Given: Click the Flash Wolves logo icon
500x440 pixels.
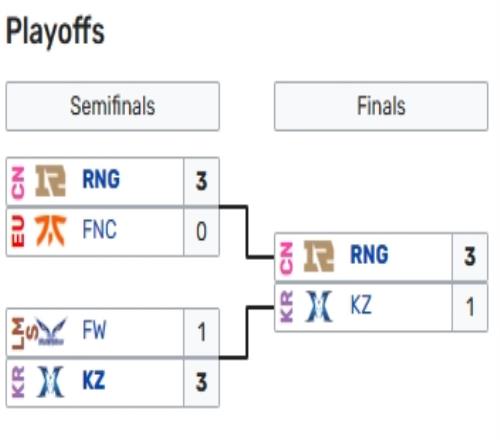Looking at the screenshot, I should tap(50, 331).
